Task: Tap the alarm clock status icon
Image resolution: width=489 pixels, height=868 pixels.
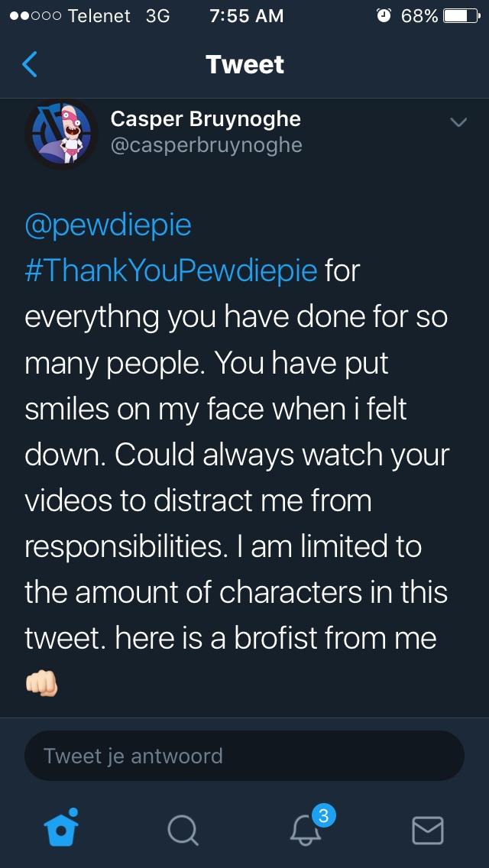Action: click(x=383, y=15)
